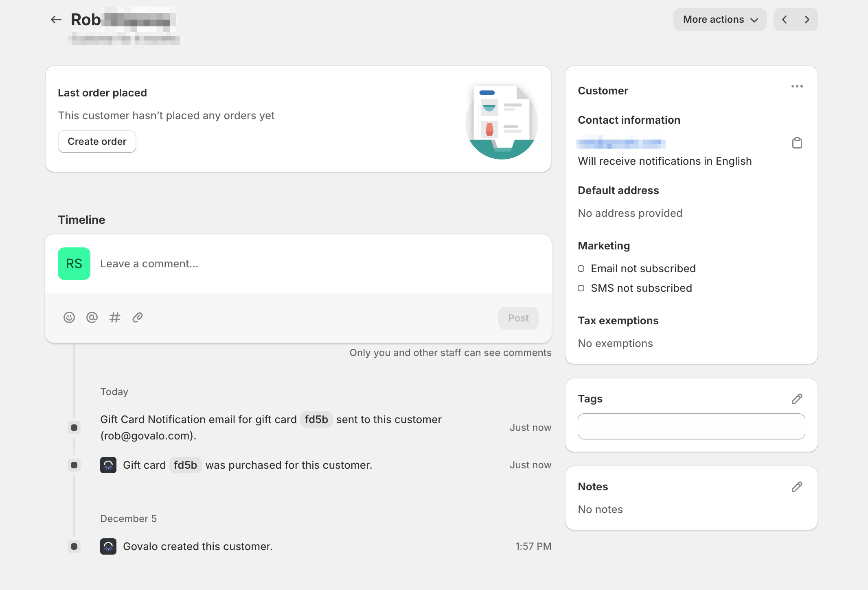The width and height of the screenshot is (868, 590).
Task: Open Customer card three-dot menu
Action: pyautogui.click(x=797, y=86)
